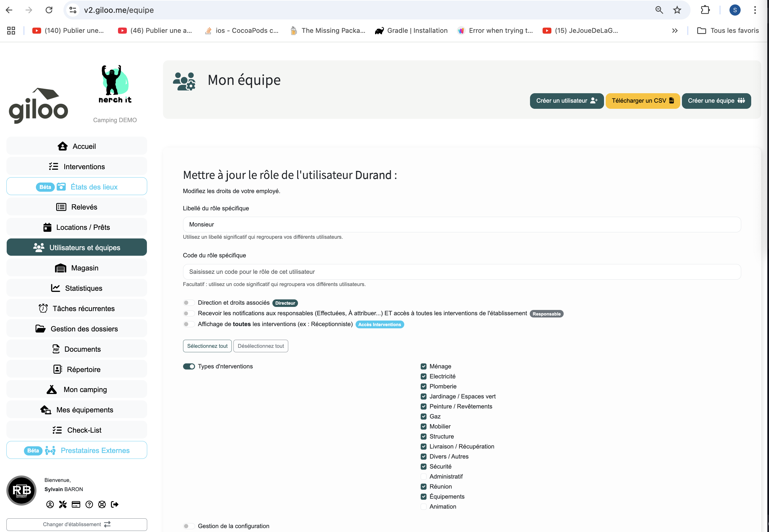
Task: Disable the Types d'interventions toggle
Action: [189, 366]
